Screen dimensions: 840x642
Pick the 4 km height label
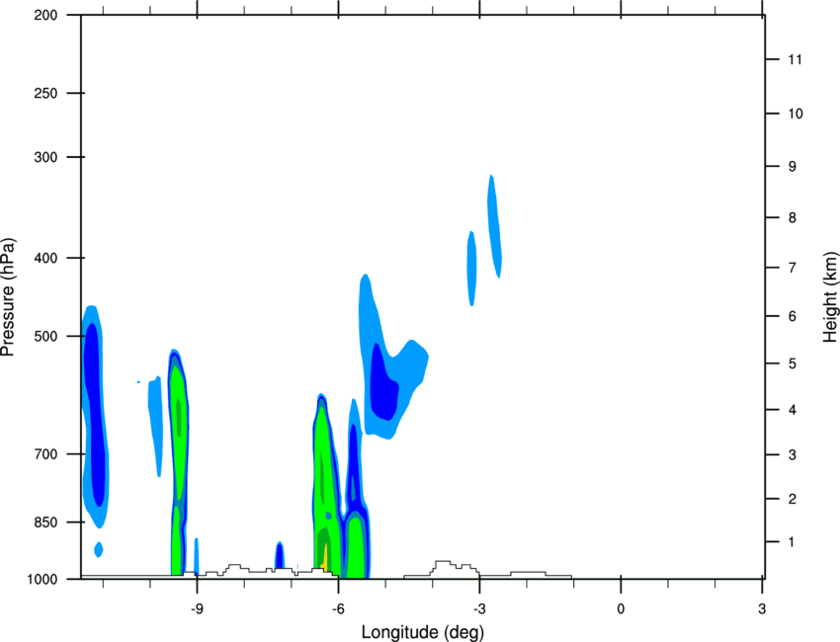click(793, 410)
